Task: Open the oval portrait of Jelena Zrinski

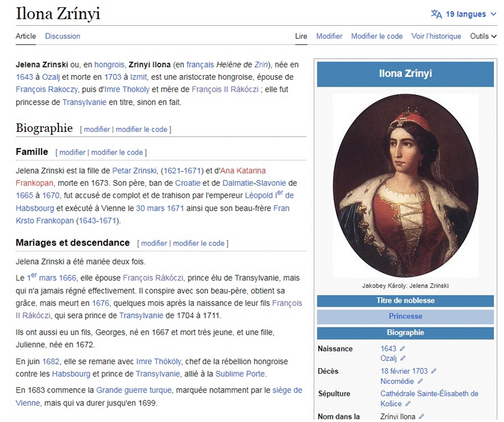Action: coord(405,186)
